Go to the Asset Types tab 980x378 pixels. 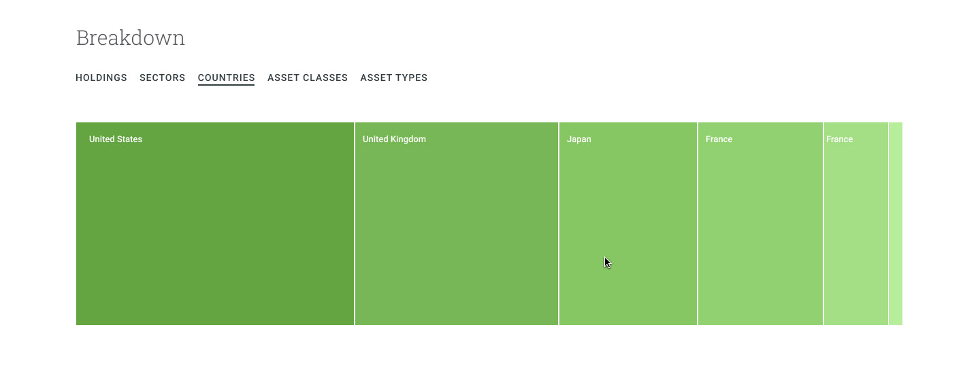click(393, 78)
